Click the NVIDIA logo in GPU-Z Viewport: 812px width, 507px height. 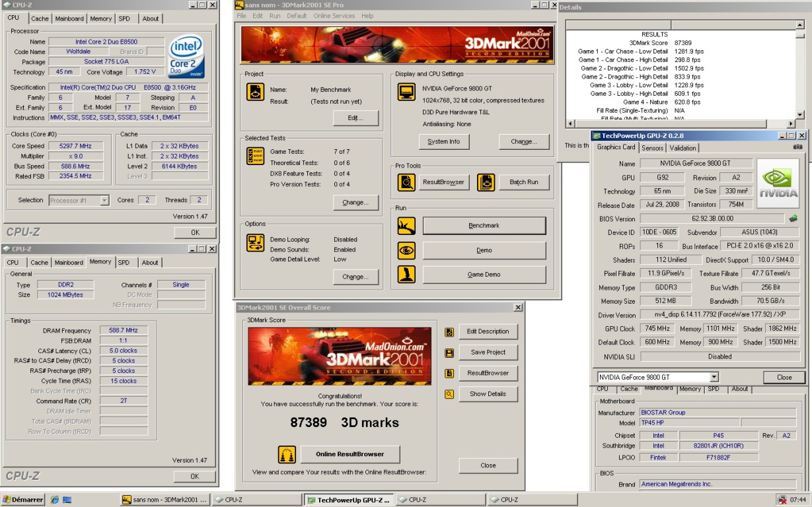click(778, 184)
